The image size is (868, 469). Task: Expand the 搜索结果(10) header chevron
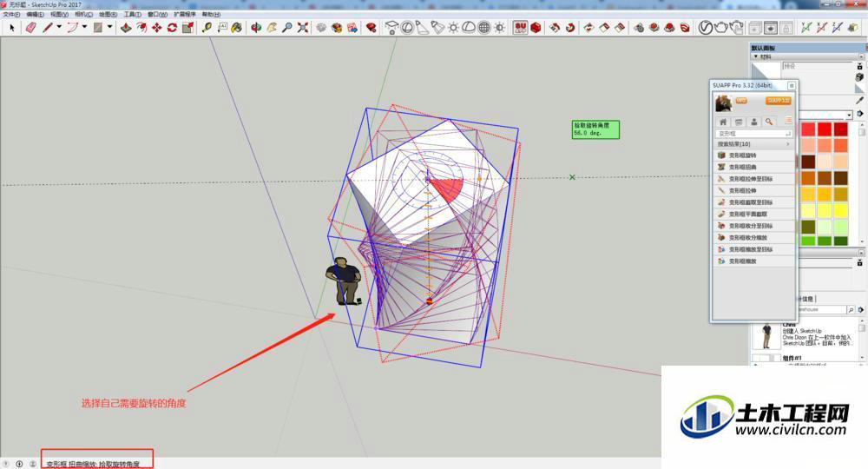[x=788, y=144]
